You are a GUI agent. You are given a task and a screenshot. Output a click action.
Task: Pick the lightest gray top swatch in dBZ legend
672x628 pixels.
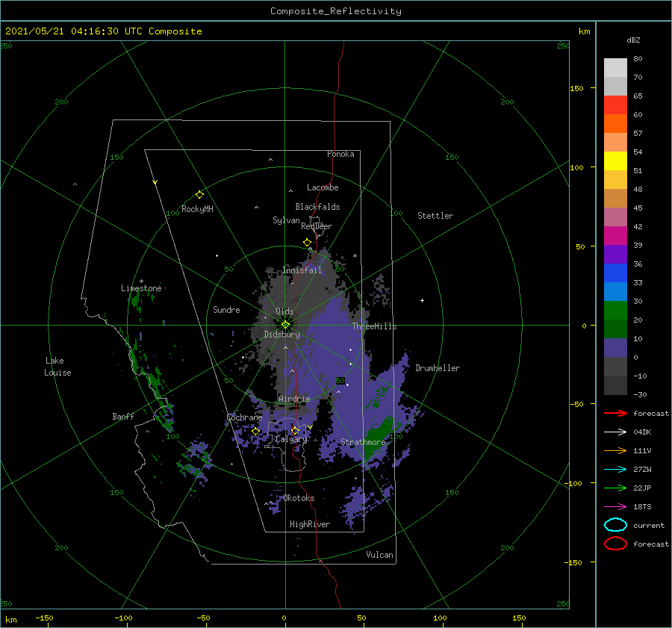[x=615, y=68]
